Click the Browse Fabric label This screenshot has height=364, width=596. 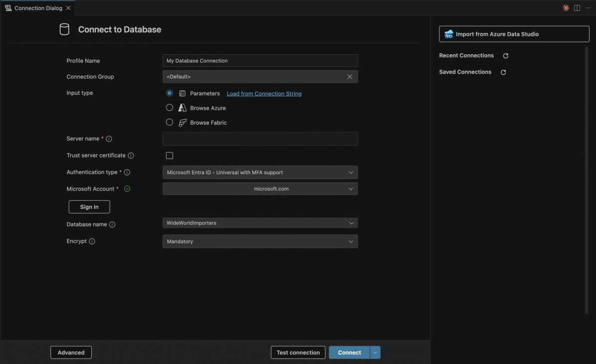tap(209, 123)
